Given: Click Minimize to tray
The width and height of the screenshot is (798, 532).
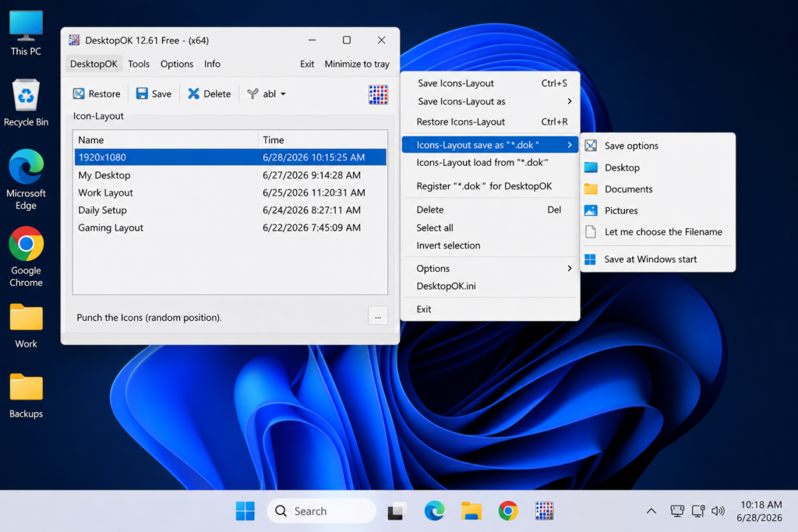Looking at the screenshot, I should point(357,64).
